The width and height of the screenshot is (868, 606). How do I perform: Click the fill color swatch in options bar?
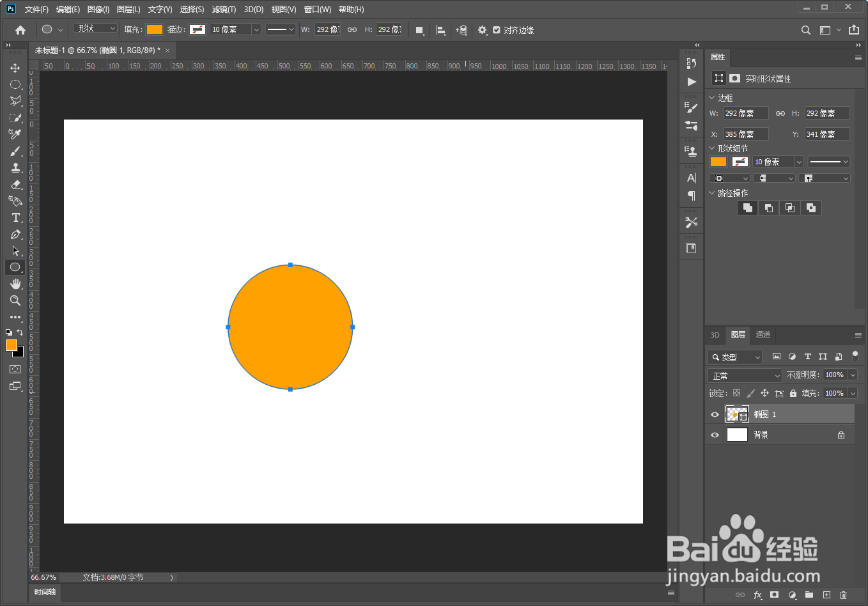tap(155, 29)
